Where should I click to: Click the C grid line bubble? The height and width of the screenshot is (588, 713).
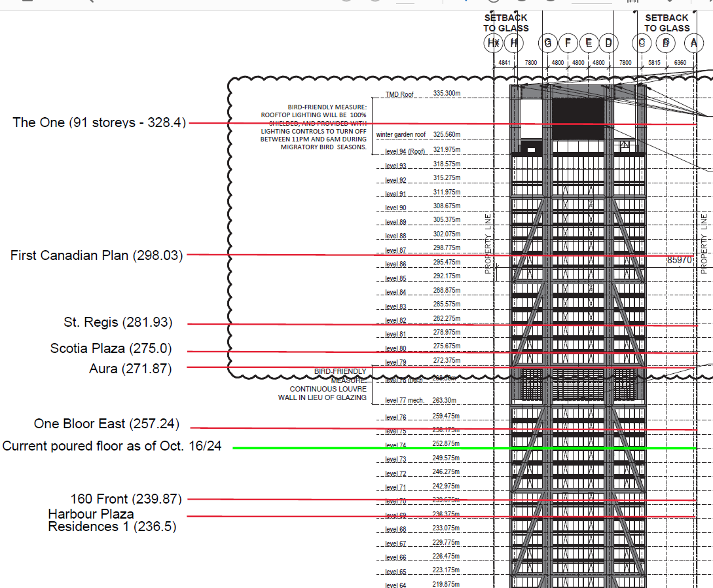642,43
